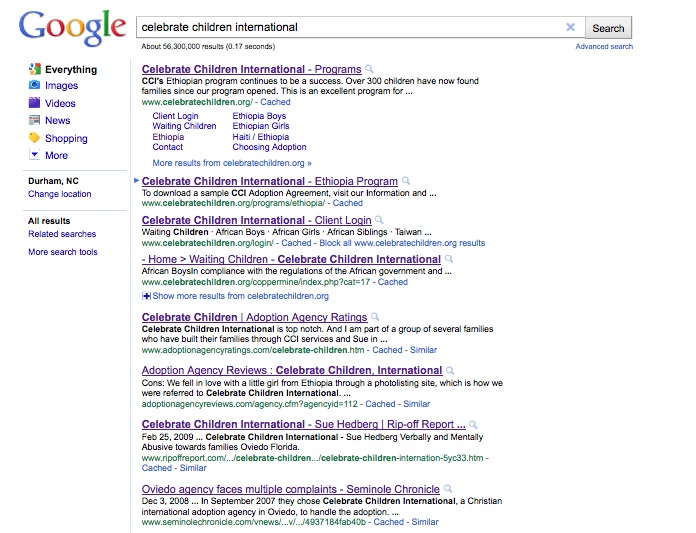This screenshot has width=696, height=533.
Task: Switch to Videos search results
Action: pyautogui.click(x=60, y=103)
